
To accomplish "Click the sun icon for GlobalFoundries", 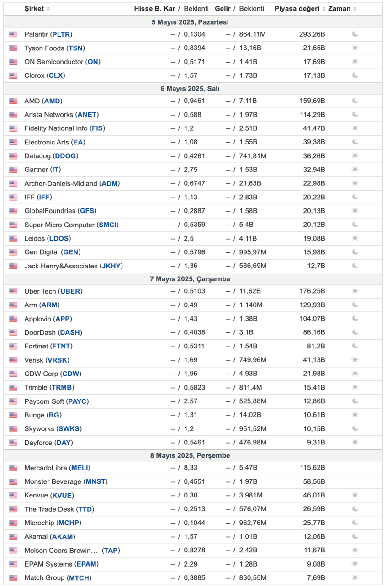I will coord(355,211).
